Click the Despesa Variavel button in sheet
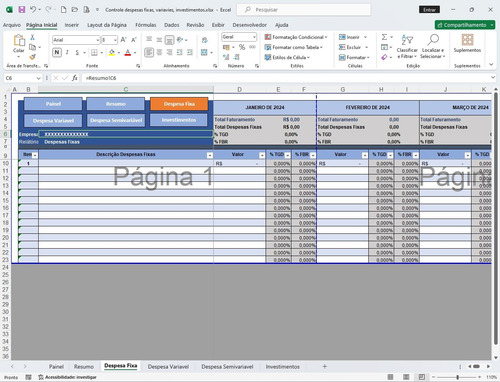500x382 pixels. click(x=53, y=120)
